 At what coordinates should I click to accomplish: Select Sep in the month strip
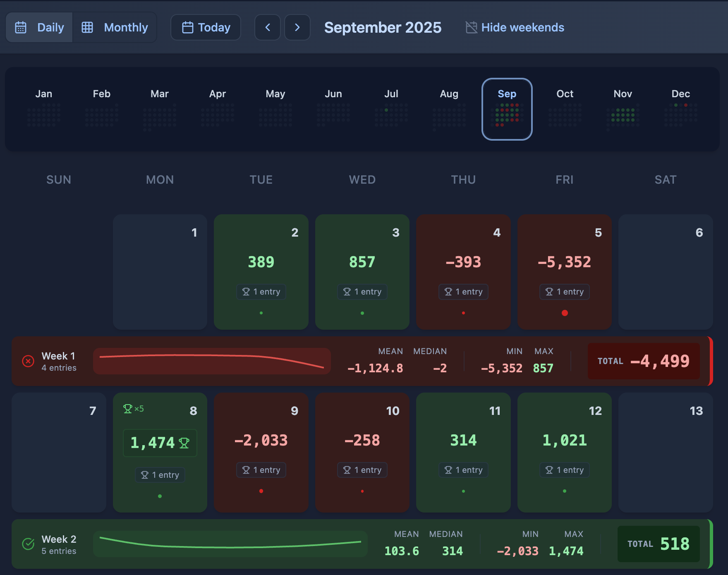[507, 109]
